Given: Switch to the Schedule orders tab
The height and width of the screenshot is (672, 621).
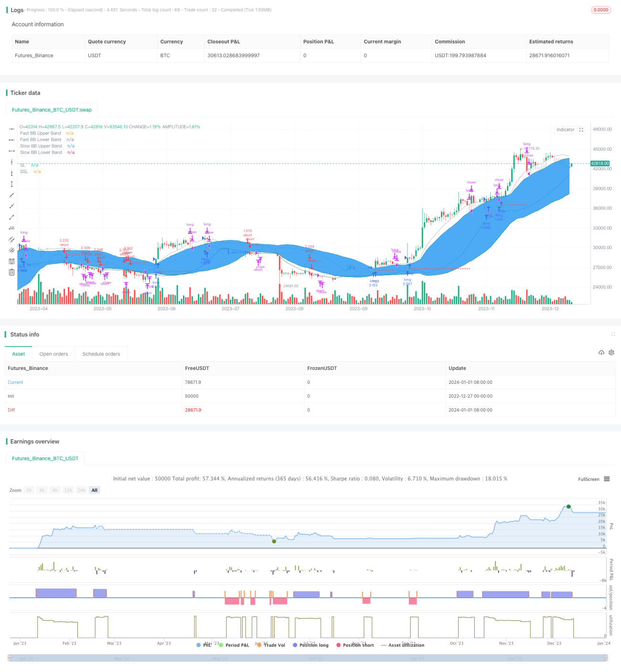Looking at the screenshot, I should [x=101, y=354].
